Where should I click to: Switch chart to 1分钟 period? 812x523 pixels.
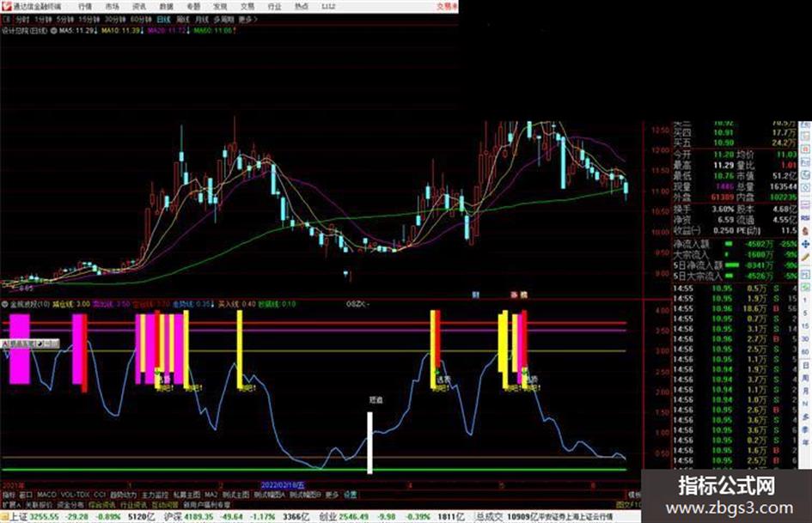click(x=43, y=19)
